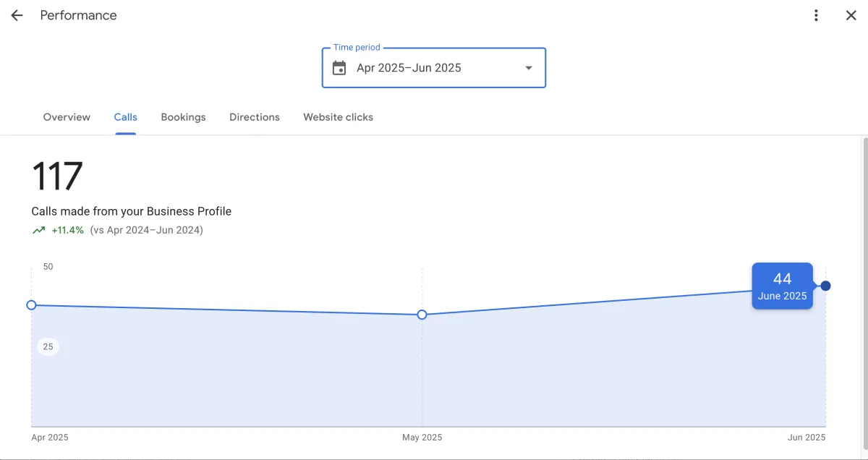Viewport: 868px width, 460px height.
Task: Click the Performance title text
Action: tap(78, 15)
